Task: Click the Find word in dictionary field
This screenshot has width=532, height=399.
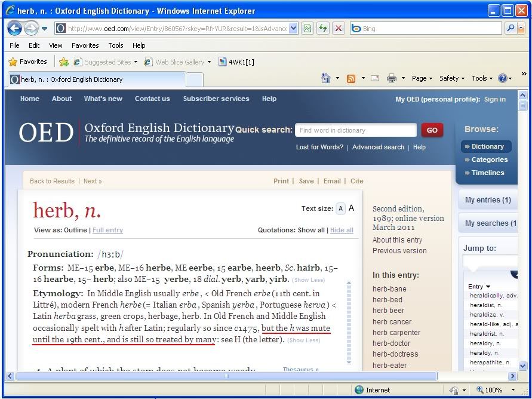Action: click(356, 130)
